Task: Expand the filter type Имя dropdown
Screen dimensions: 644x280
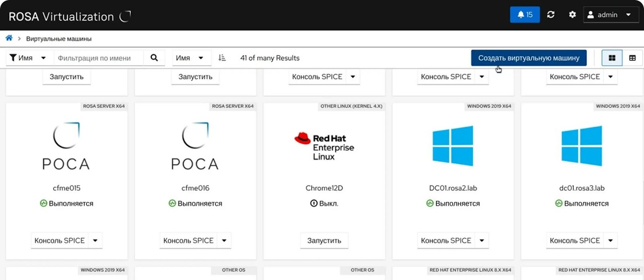Action: pyautogui.click(x=27, y=58)
